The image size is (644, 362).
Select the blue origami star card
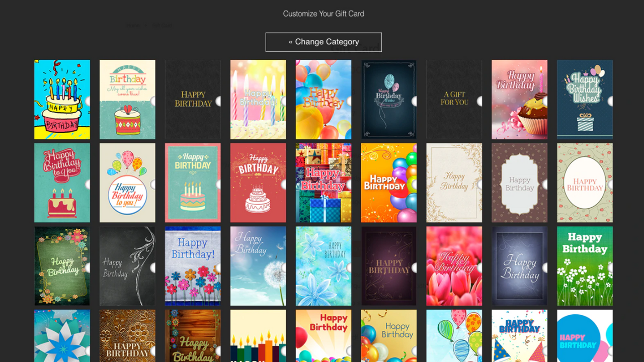click(x=62, y=336)
